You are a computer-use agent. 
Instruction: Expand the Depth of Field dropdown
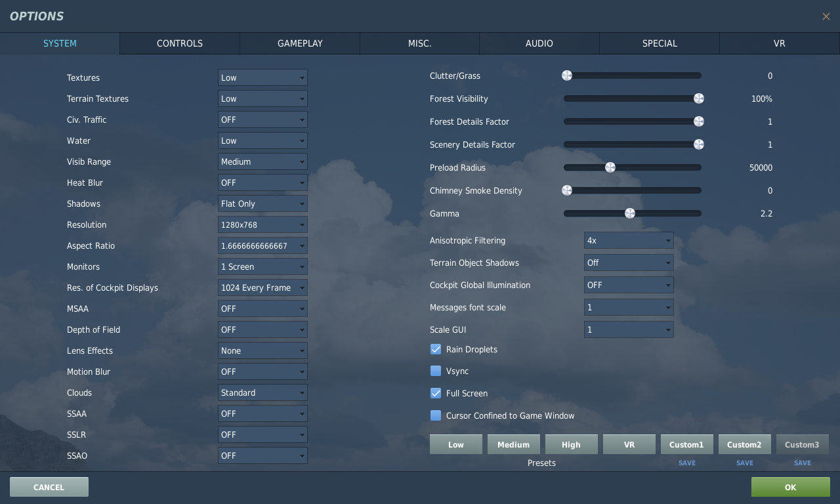click(x=262, y=329)
